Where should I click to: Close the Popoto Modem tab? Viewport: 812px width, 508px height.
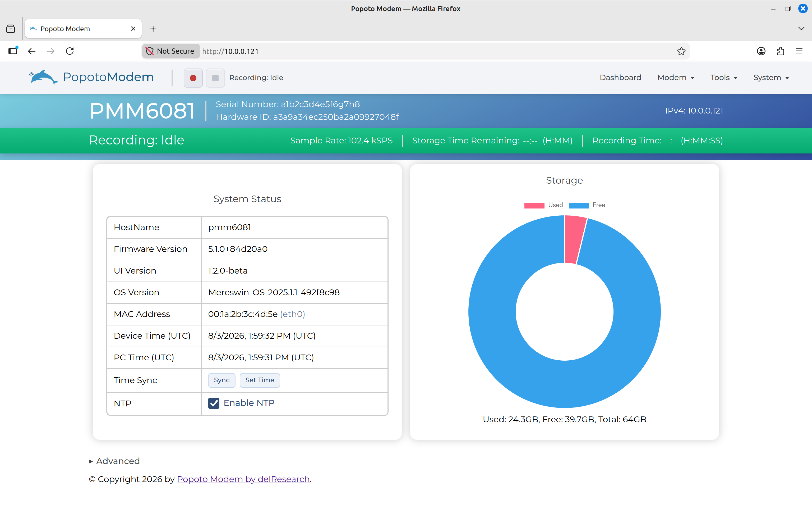[133, 29]
